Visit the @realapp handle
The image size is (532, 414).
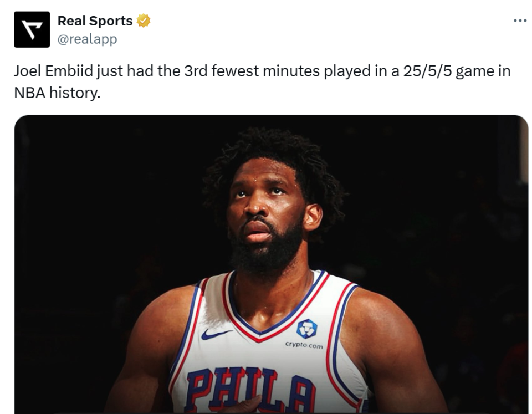coord(87,39)
